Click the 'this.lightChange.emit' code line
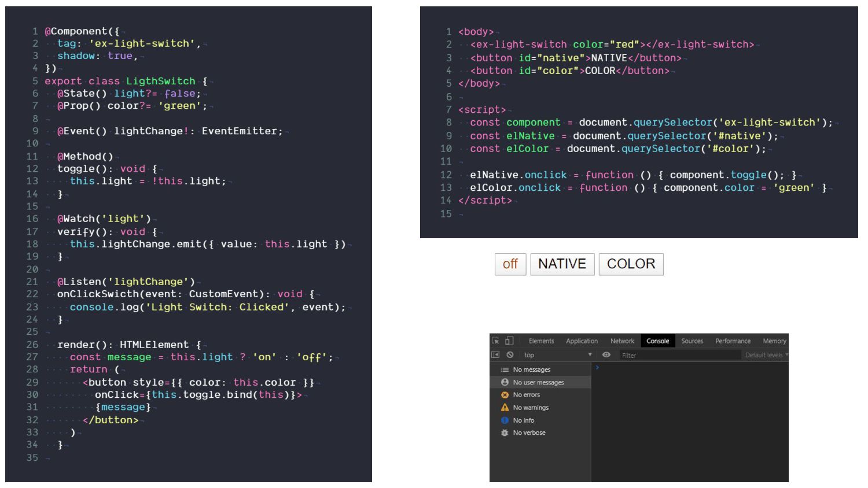868x488 pixels. pos(208,244)
